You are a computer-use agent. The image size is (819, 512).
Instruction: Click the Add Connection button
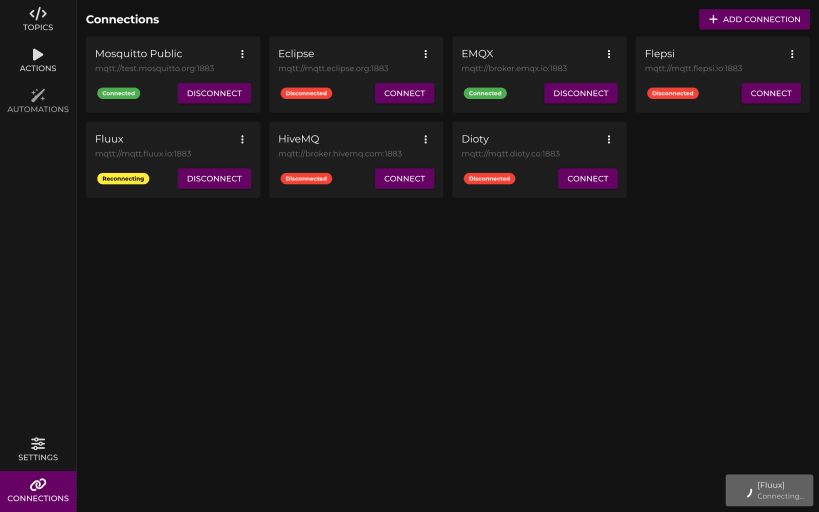[754, 19]
